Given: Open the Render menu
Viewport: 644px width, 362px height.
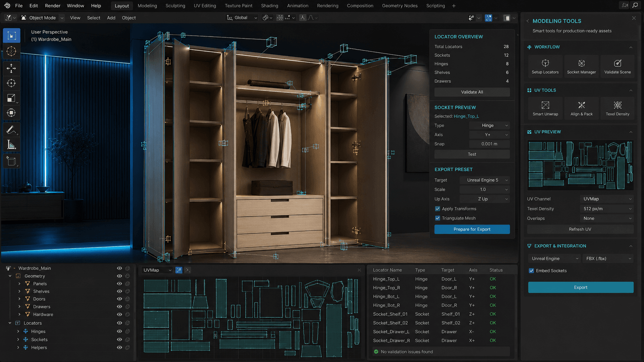Looking at the screenshot, I should pos(53,6).
